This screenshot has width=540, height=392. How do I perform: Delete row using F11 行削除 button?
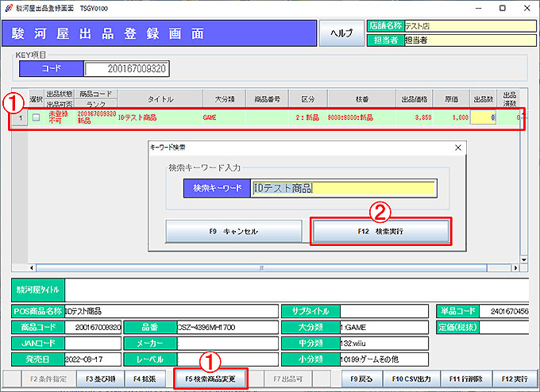point(465,379)
